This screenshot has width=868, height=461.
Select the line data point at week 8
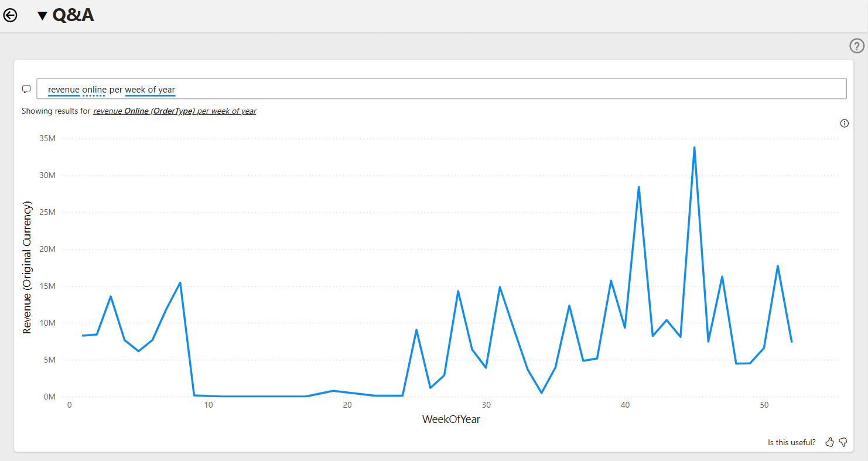click(x=180, y=283)
